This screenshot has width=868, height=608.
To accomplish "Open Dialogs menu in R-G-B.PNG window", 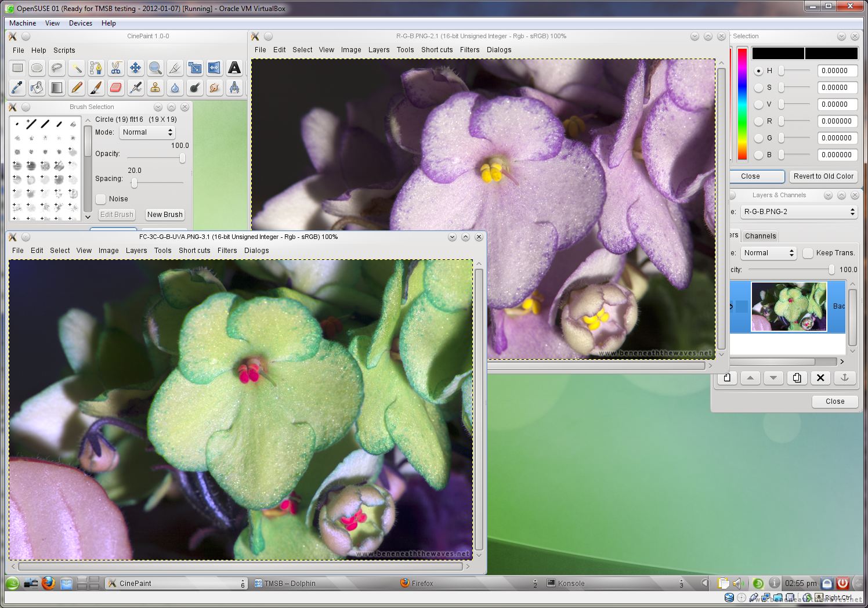I will (x=499, y=50).
